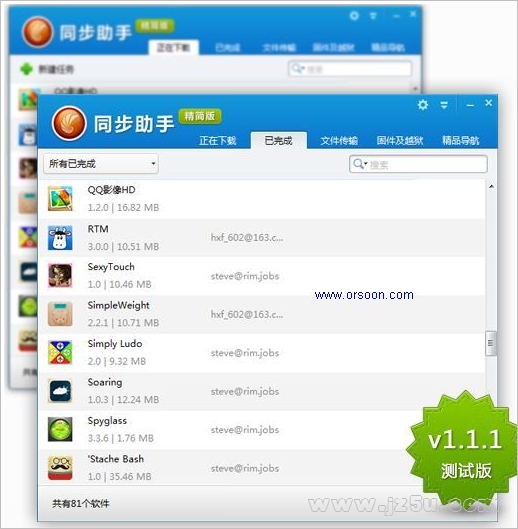518x529 pixels.
Task: Click the SexyTouch app icon
Action: (x=60, y=276)
